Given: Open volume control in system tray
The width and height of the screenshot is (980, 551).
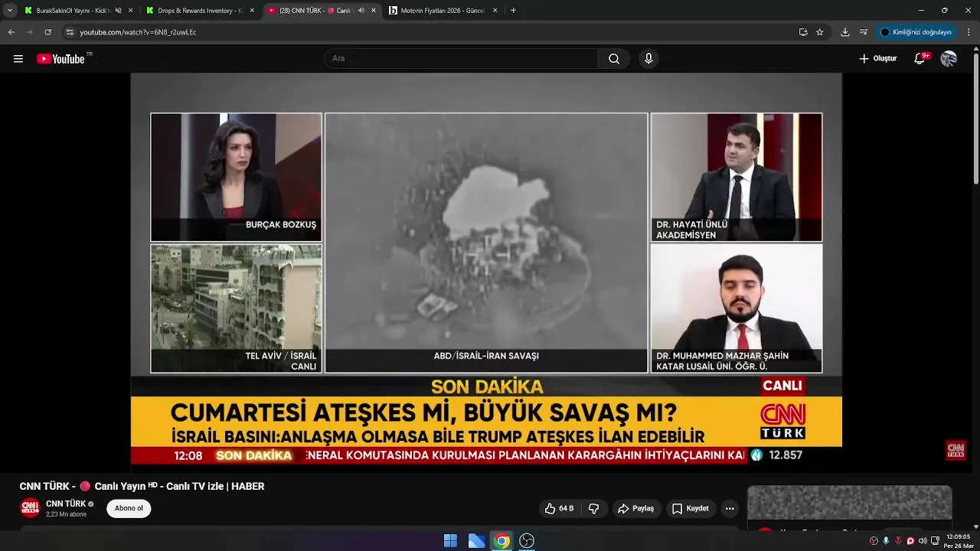Looking at the screenshot, I should tap(923, 541).
